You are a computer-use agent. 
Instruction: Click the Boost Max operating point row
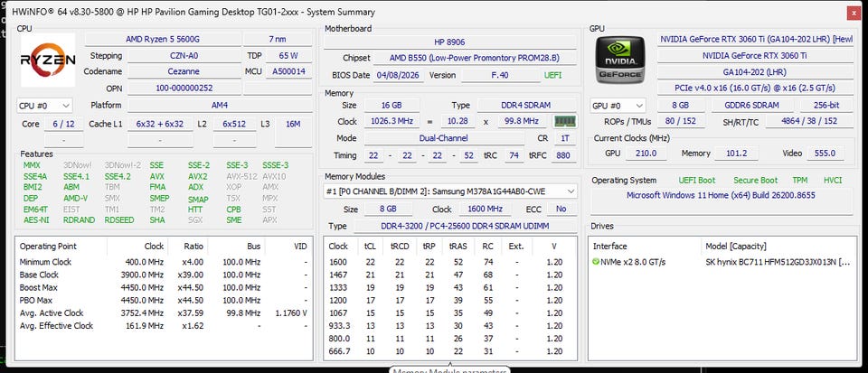point(164,287)
